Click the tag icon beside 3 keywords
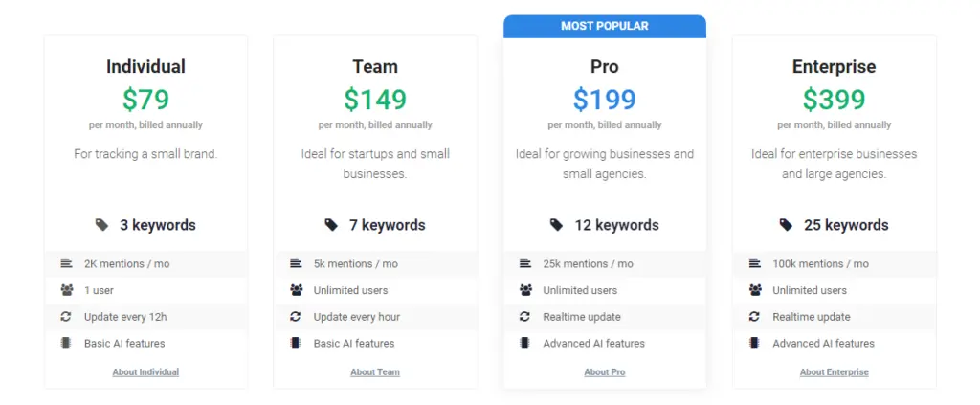 [101, 225]
